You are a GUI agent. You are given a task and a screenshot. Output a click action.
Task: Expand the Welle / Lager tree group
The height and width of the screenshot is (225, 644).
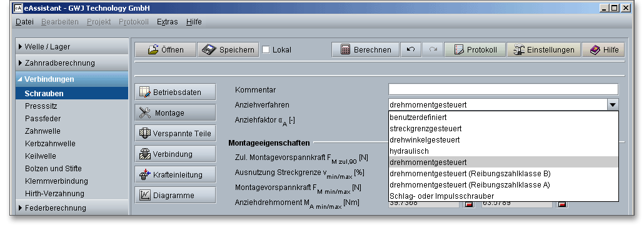click(72, 46)
